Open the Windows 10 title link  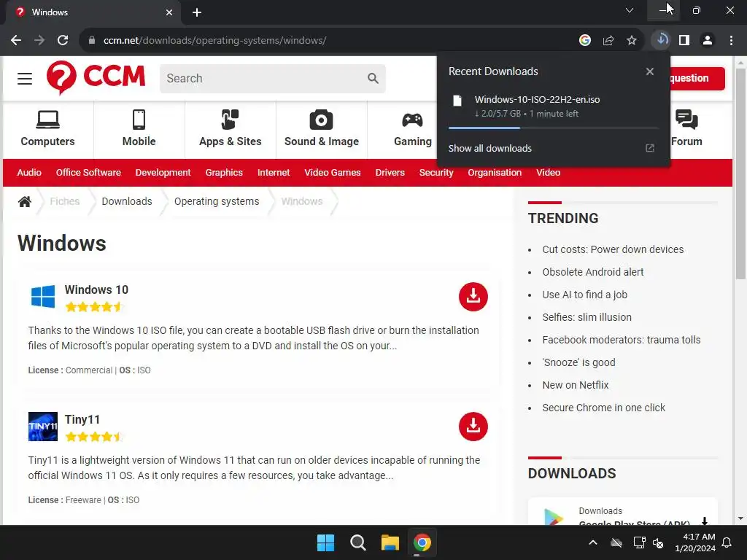(96, 289)
